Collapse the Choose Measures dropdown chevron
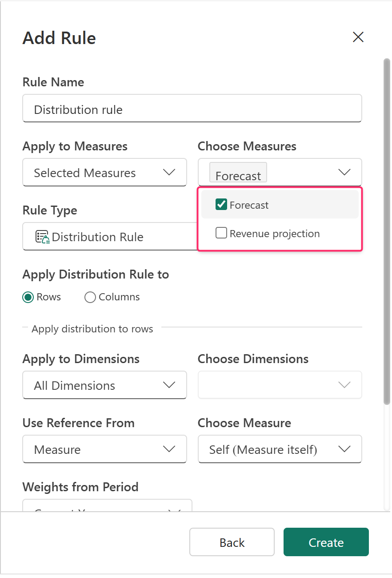The image size is (392, 578). tap(344, 172)
